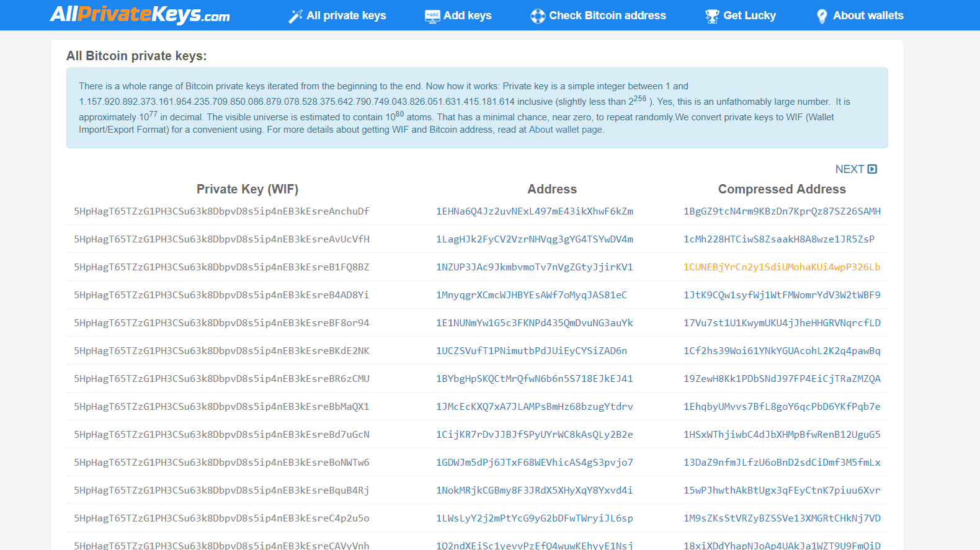
Task: Click the Compressed Address column header
Action: coord(782,189)
